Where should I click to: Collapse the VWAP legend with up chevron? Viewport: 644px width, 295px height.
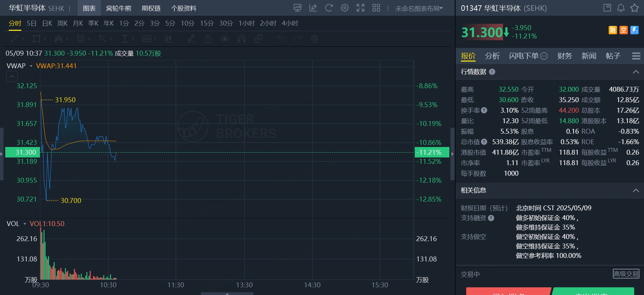[12, 76]
